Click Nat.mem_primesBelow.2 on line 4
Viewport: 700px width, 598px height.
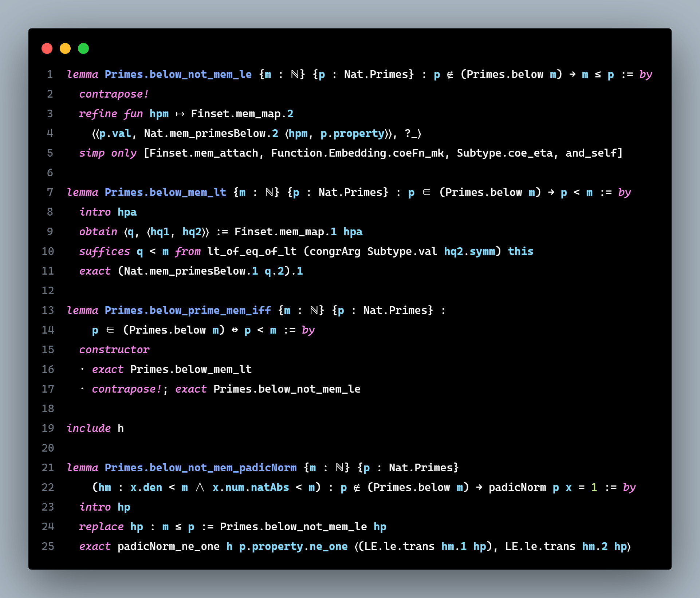[x=211, y=134]
